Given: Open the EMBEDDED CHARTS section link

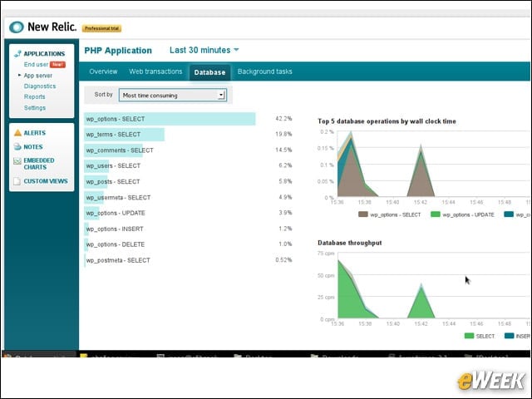Looking at the screenshot, I should click(x=39, y=164).
